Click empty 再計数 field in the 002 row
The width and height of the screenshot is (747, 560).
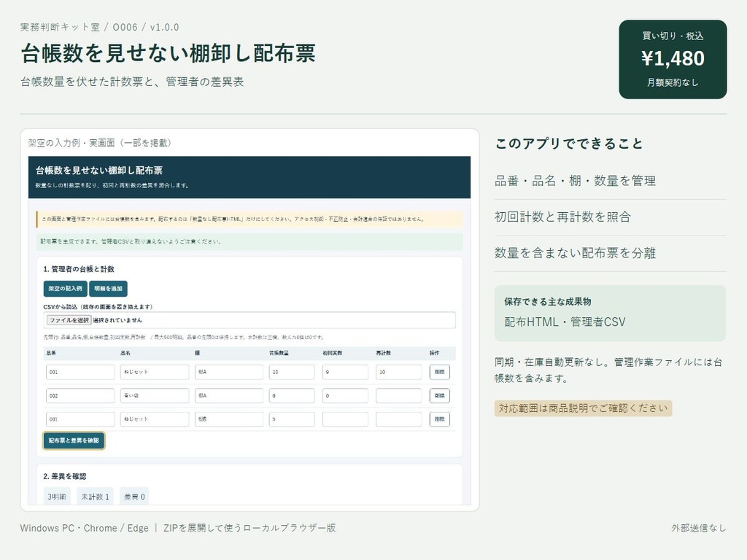pos(398,396)
